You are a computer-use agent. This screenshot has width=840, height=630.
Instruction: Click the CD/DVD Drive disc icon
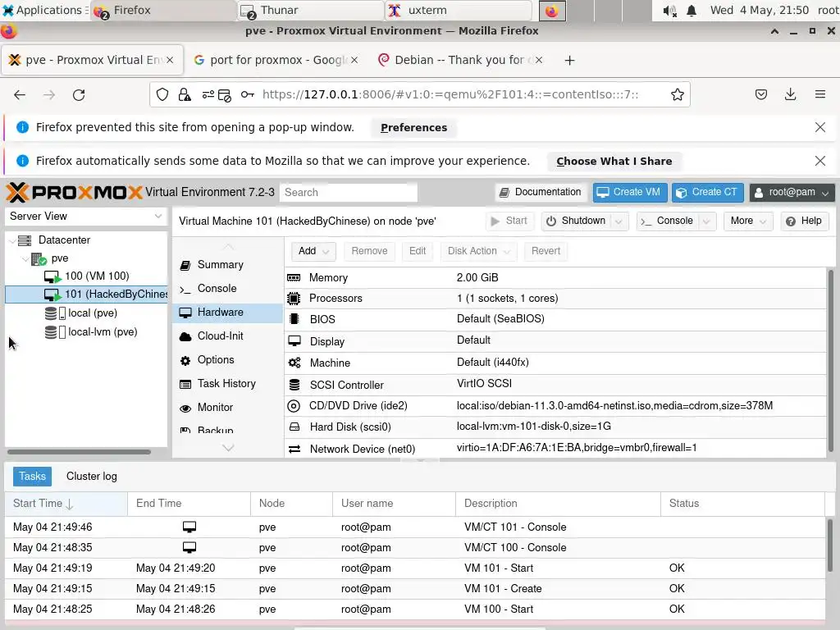click(294, 406)
